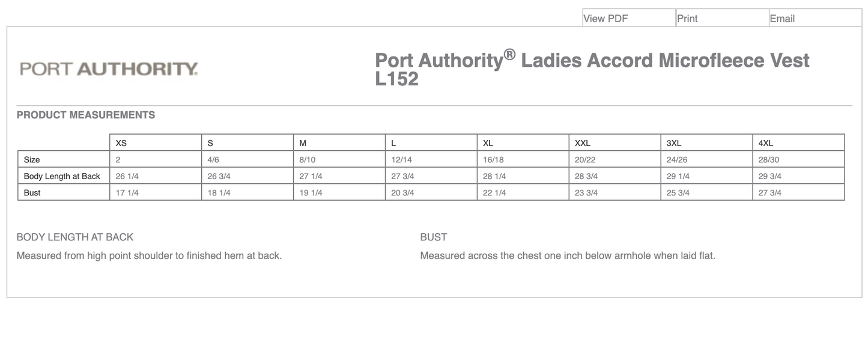Click the BUST section heading
Viewport: 868px width, 360px height.
tap(433, 237)
